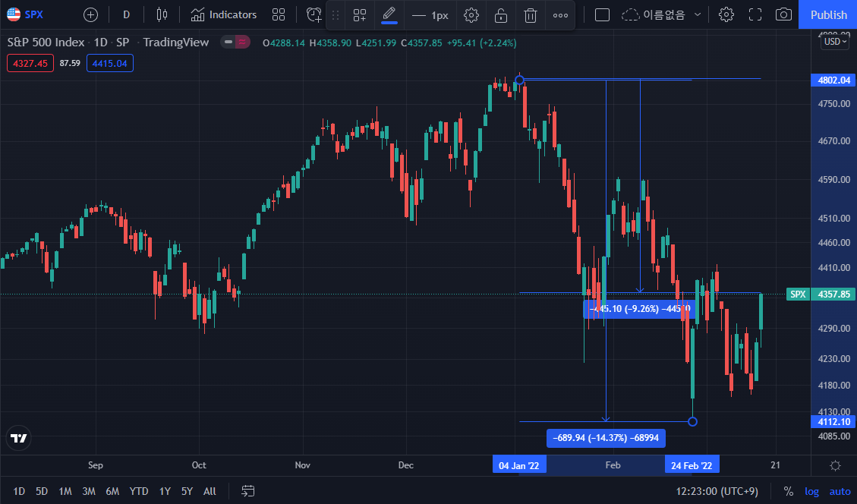Open the SPX symbol search
This screenshot has height=504, width=857.
click(26, 14)
